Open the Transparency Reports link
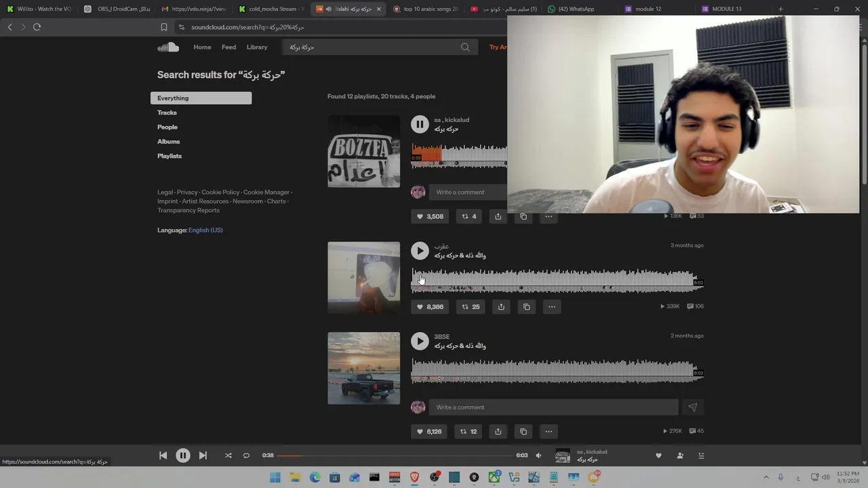 [189, 210]
